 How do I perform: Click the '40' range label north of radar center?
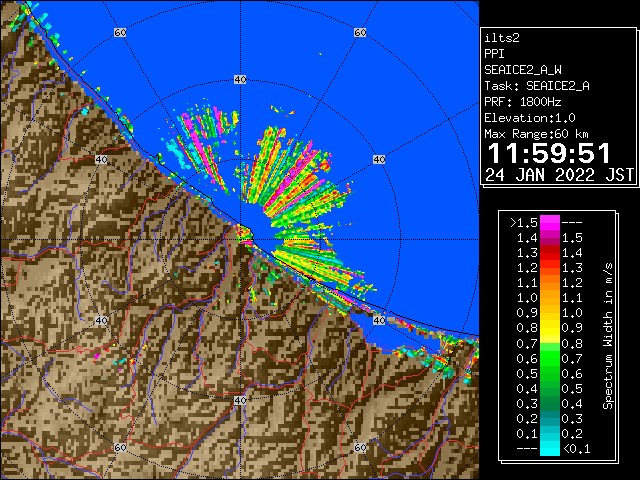[x=240, y=80]
